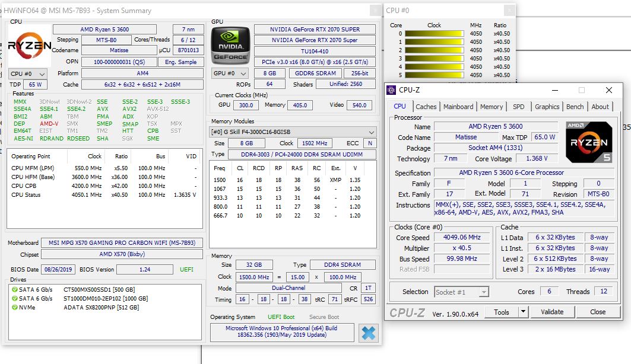Click Core 0 clock bar in CPU #0 window
This screenshot has width=631, height=364.
click(434, 34)
